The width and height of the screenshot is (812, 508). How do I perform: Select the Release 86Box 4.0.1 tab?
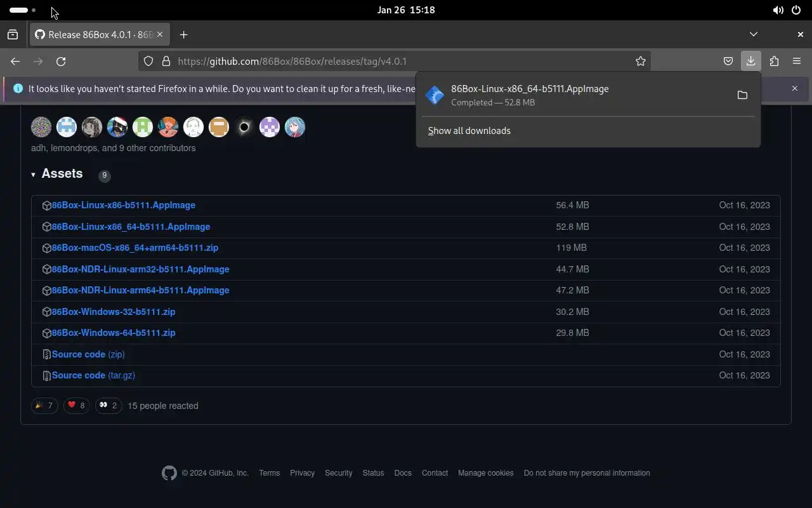tap(100, 34)
